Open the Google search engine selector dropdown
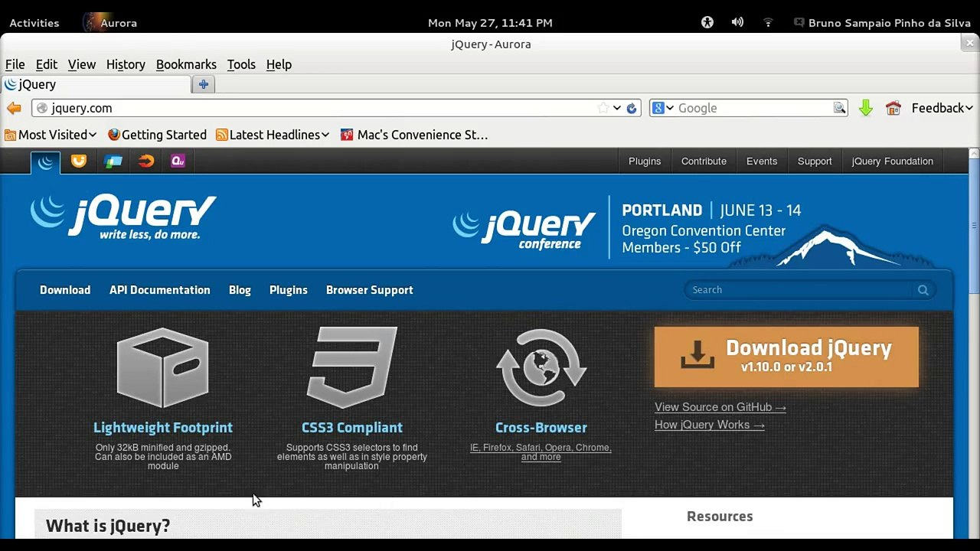 pyautogui.click(x=663, y=108)
